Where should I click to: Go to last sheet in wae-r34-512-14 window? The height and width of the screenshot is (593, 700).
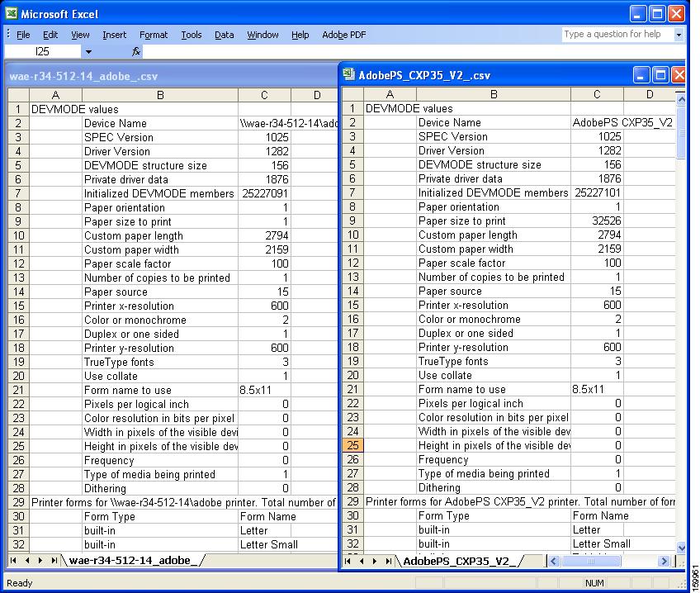click(54, 560)
